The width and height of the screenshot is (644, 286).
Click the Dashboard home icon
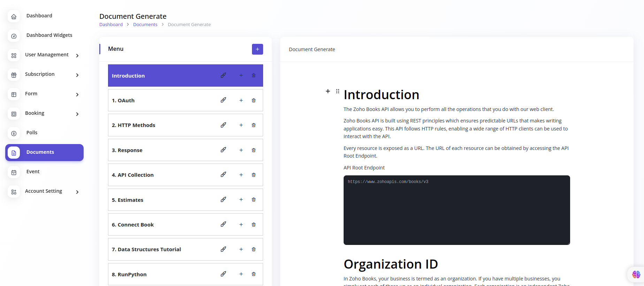(x=14, y=16)
